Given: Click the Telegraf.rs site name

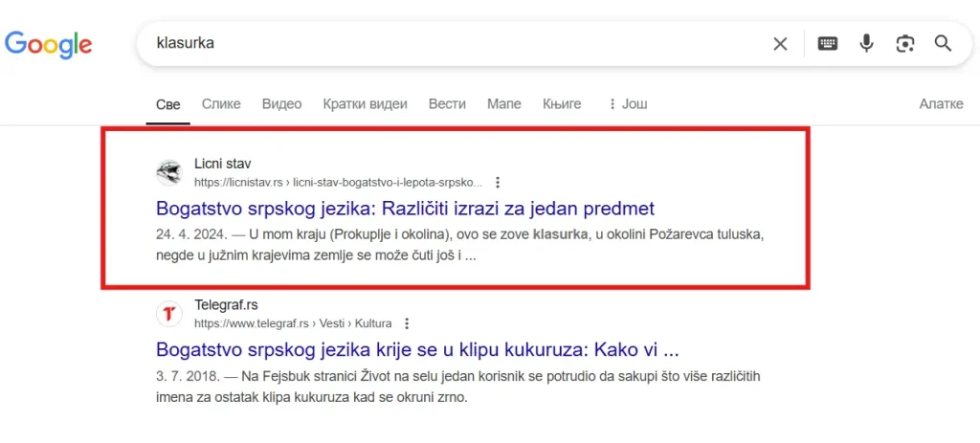Looking at the screenshot, I should (x=226, y=305).
